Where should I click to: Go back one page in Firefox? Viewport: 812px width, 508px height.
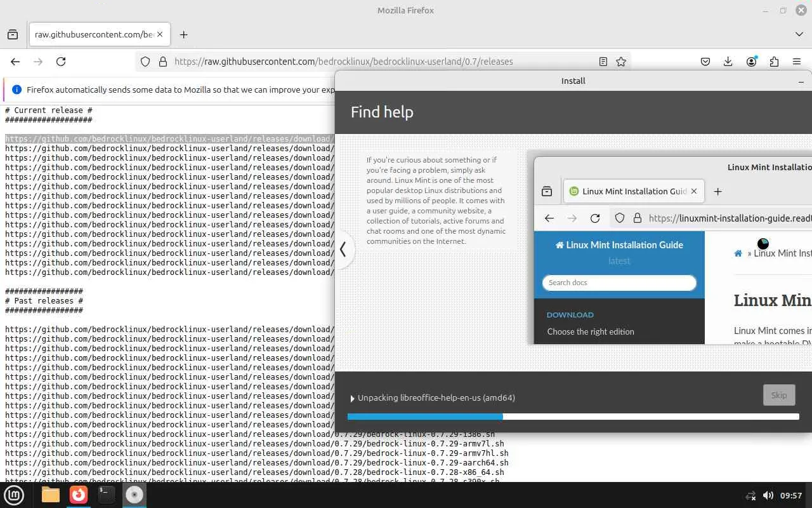[x=15, y=62]
